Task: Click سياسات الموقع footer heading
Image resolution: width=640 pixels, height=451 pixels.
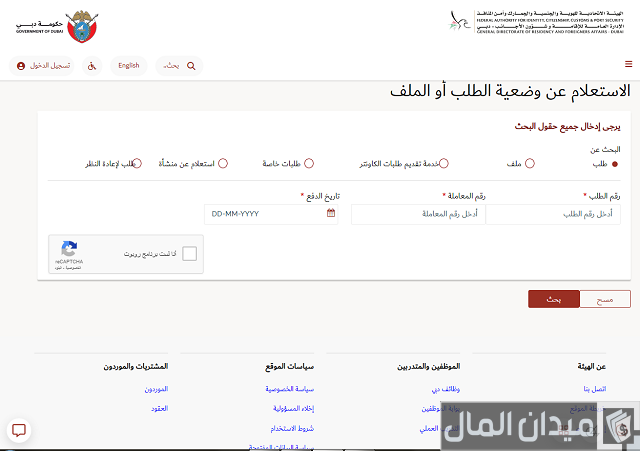Action: (x=289, y=367)
